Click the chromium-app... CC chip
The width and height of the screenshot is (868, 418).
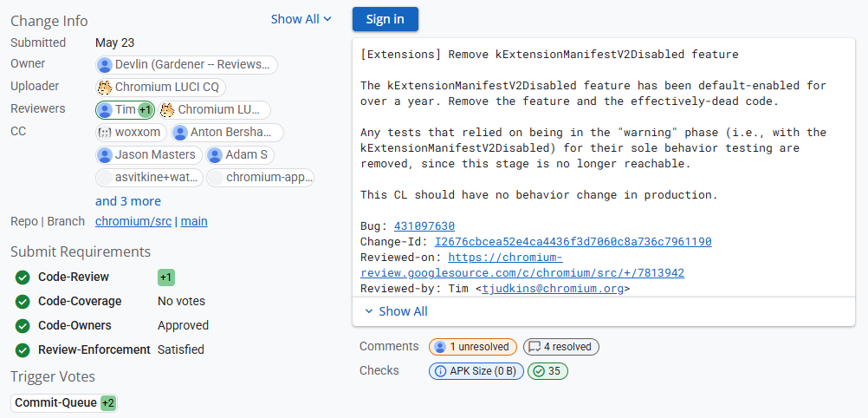[261, 178]
